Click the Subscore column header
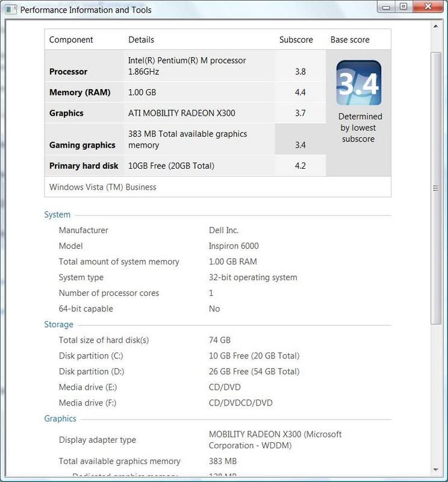This screenshot has width=448, height=482. (296, 40)
